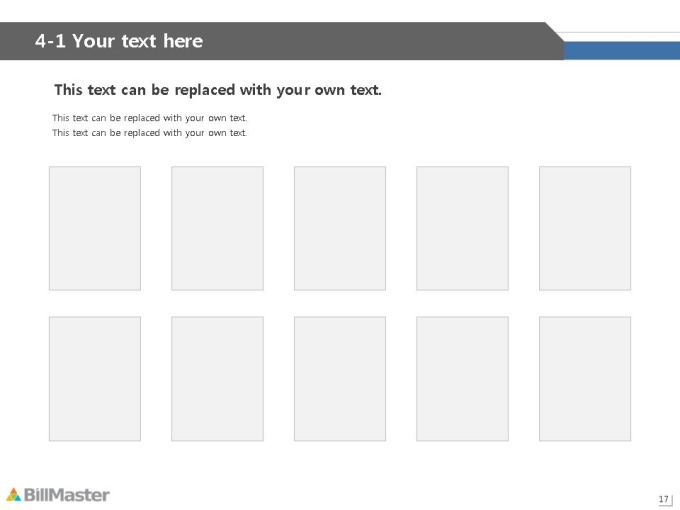Viewport: 680px width, 510px height.
Task: Select the fourth placeholder box in top row
Action: [x=462, y=228]
